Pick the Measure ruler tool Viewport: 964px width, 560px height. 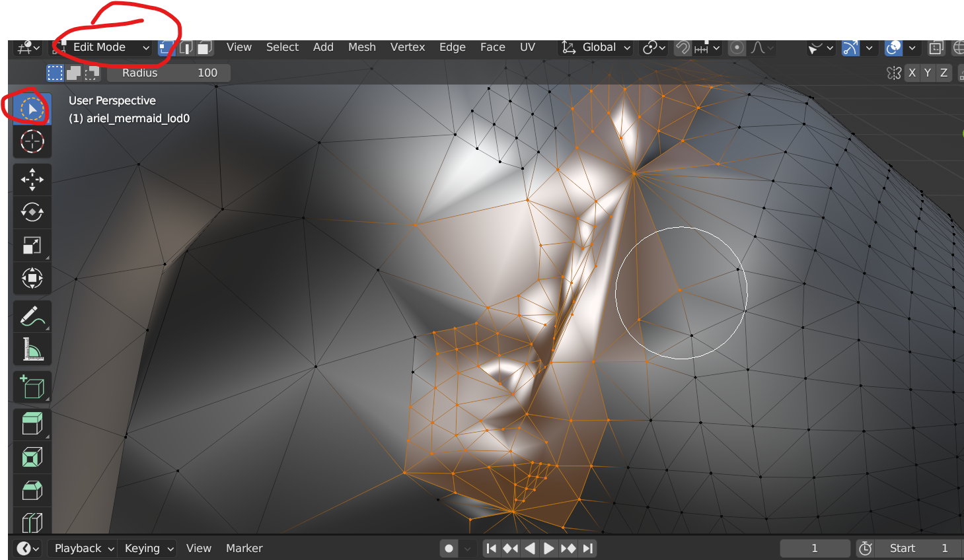[x=32, y=349]
